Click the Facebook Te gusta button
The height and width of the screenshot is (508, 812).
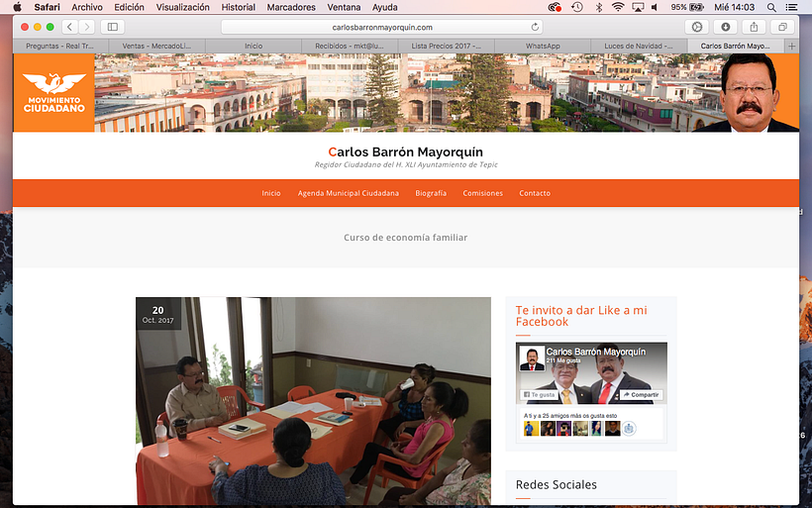click(539, 394)
